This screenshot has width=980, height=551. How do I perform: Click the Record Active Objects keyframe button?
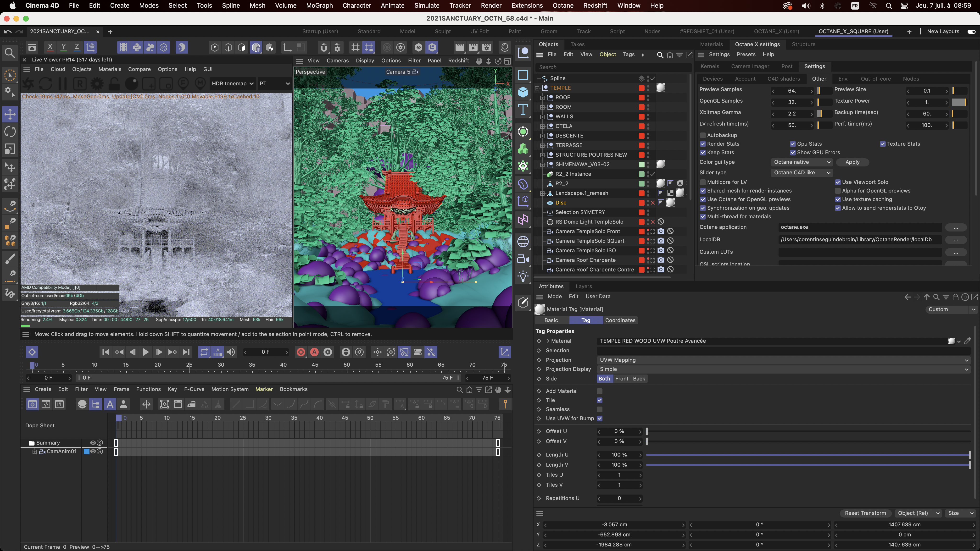pos(301,352)
